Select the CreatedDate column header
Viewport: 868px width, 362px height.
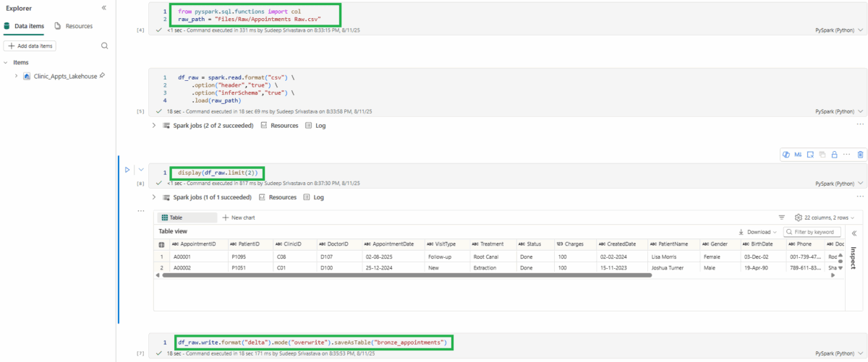tap(621, 244)
